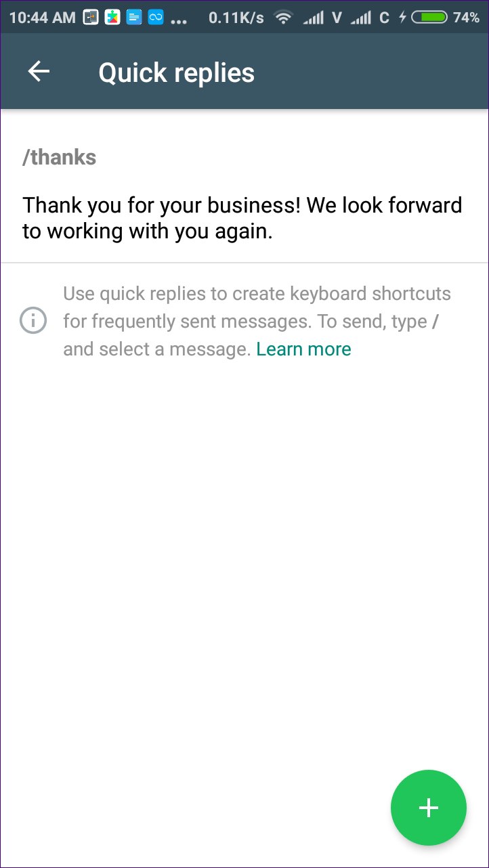This screenshot has width=489, height=868.
Task: Tap the colorful puzzle notification icon
Action: pyautogui.click(x=112, y=18)
